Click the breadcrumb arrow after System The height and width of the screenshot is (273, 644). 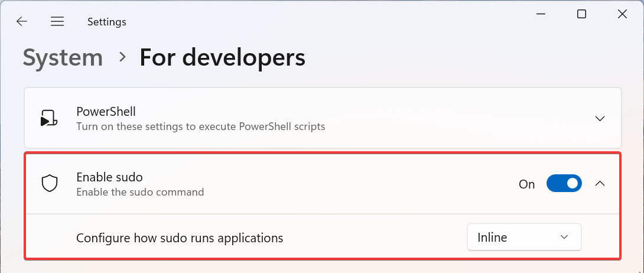(x=122, y=57)
